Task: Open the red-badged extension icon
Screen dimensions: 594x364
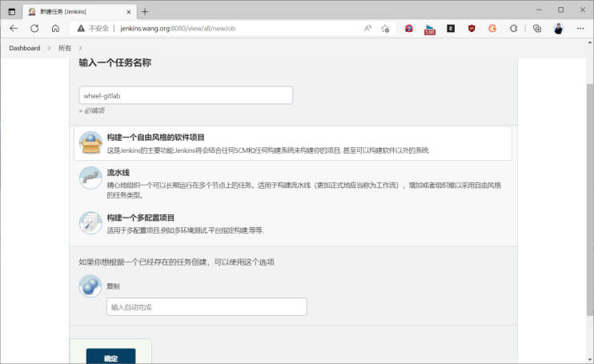Action: point(430,29)
